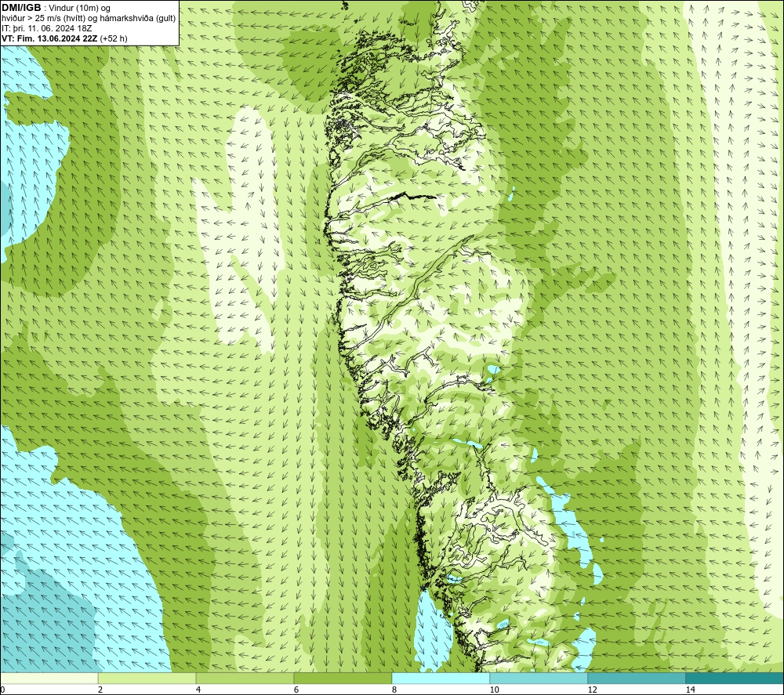Click the '6' label on the color scale
Viewport: 784px width, 695px height.
pos(296,690)
